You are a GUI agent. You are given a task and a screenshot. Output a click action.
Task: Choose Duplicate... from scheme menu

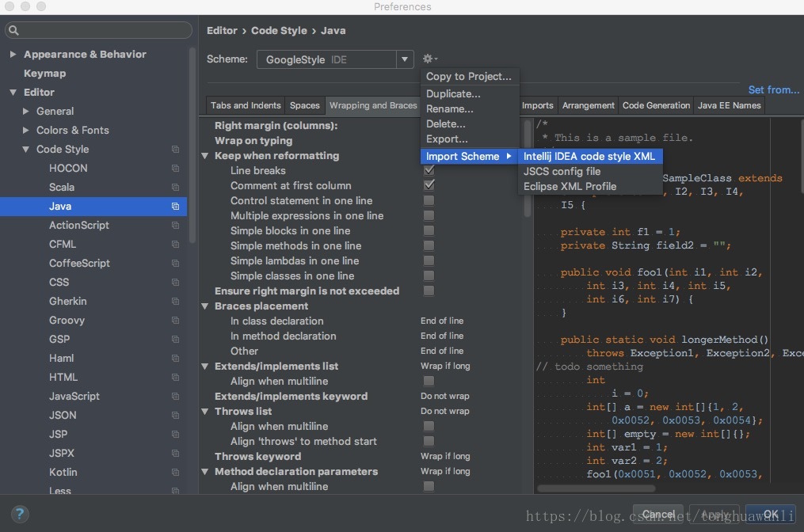tap(470, 93)
